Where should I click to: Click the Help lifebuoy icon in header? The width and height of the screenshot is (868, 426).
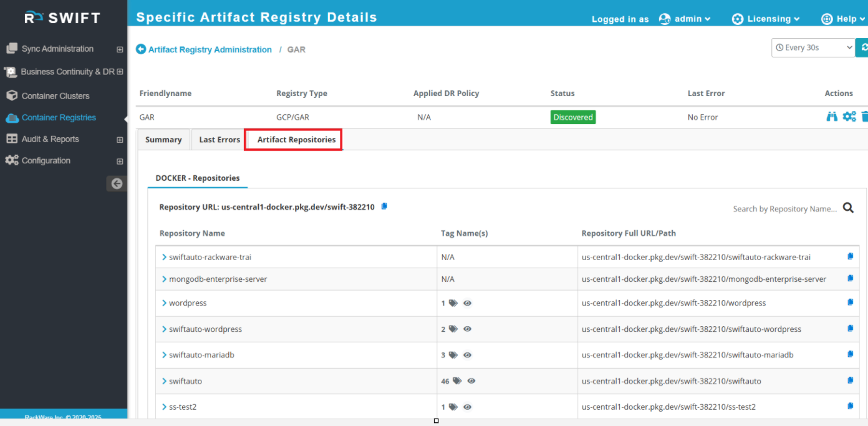[827, 19]
